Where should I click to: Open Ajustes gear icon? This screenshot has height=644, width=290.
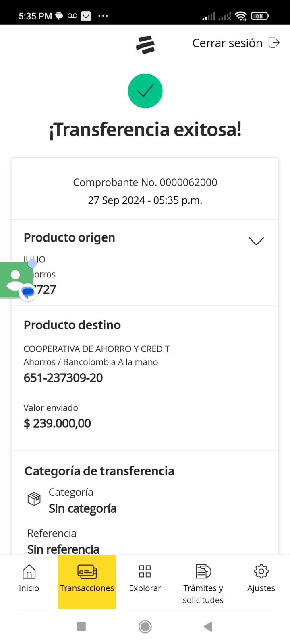coord(261,571)
